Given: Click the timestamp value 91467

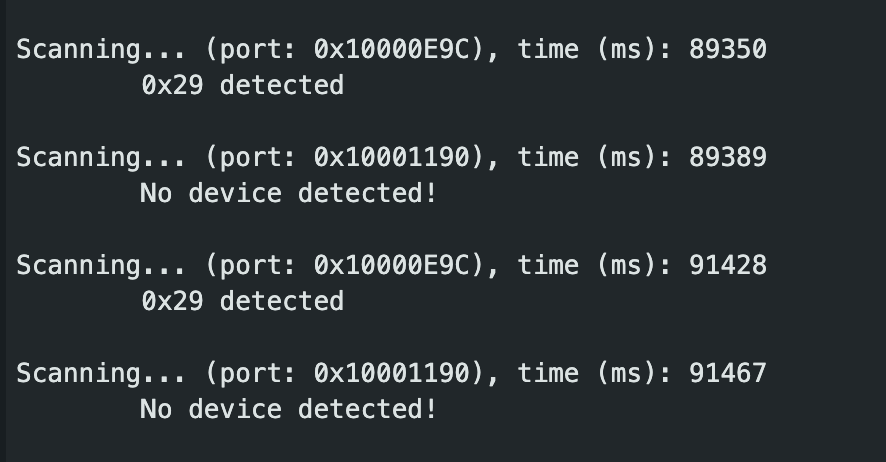Looking at the screenshot, I should point(728,373).
